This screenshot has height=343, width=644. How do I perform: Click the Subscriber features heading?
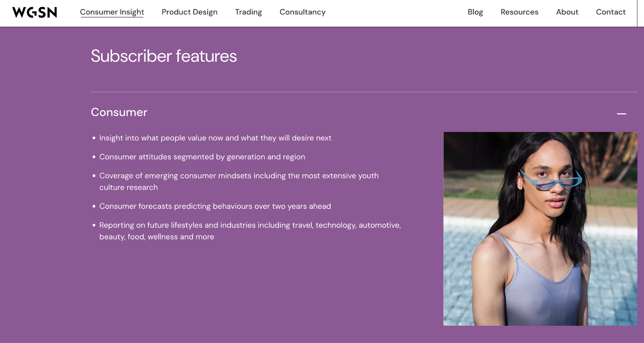164,56
